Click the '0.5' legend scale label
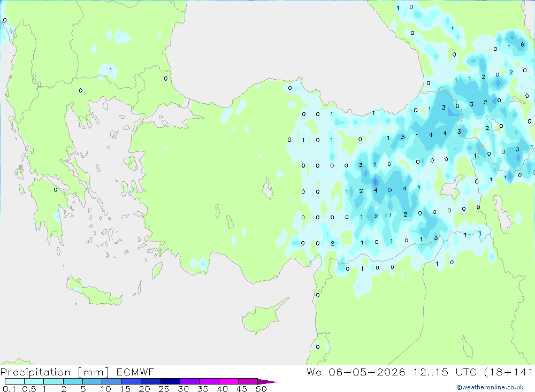 pyautogui.click(x=29, y=389)
